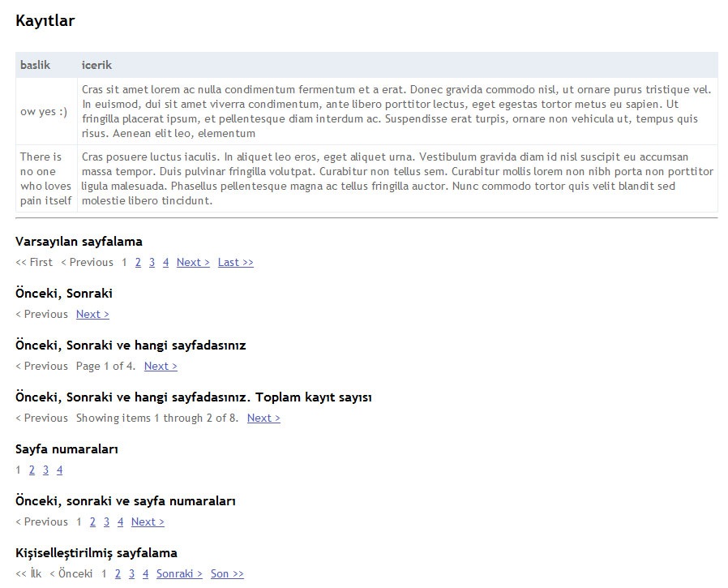The image size is (728, 588).
Task: Click the "baslik" column header
Action: [35, 65]
